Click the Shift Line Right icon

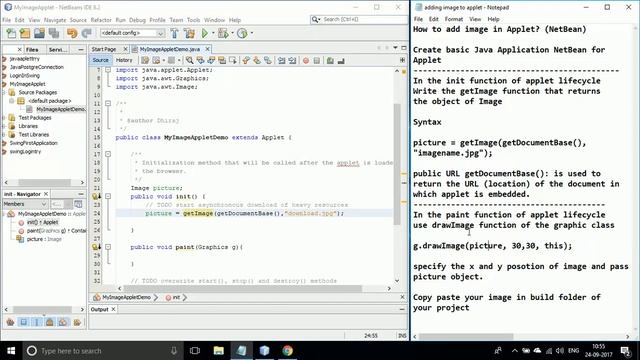click(x=292, y=60)
